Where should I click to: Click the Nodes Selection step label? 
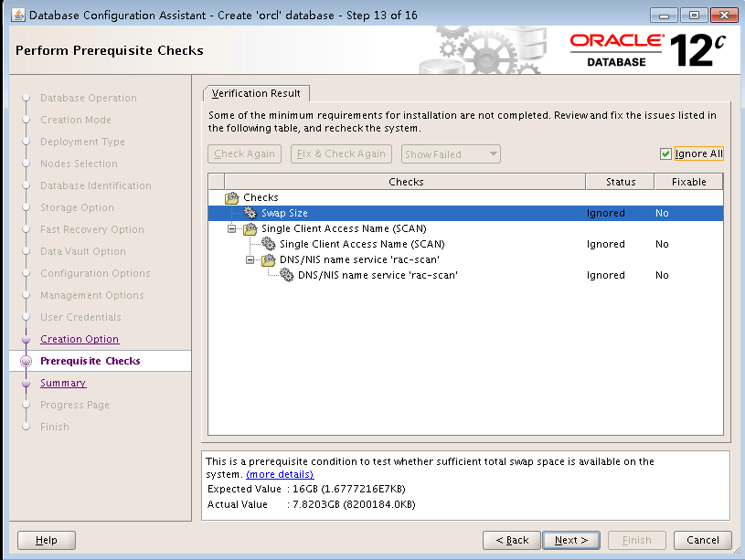click(x=79, y=164)
